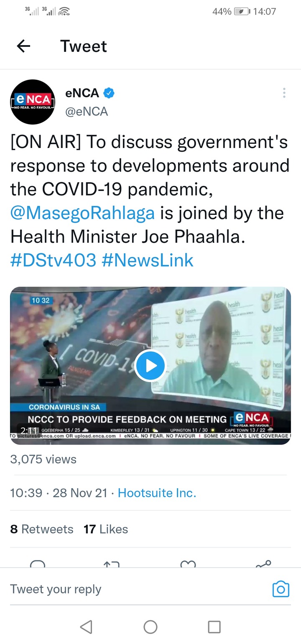This screenshot has width=301, height=644.
Task: Open the #DStv403 hashtag
Action: (53, 260)
